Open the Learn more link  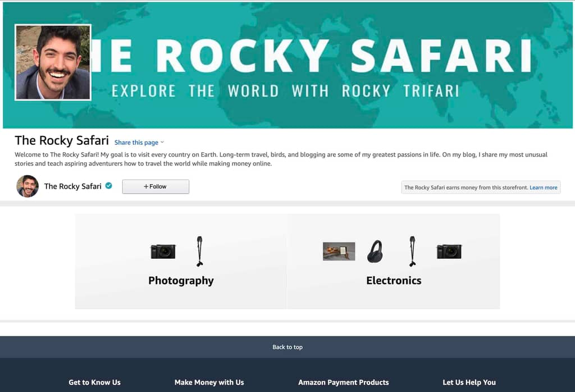[x=544, y=188]
